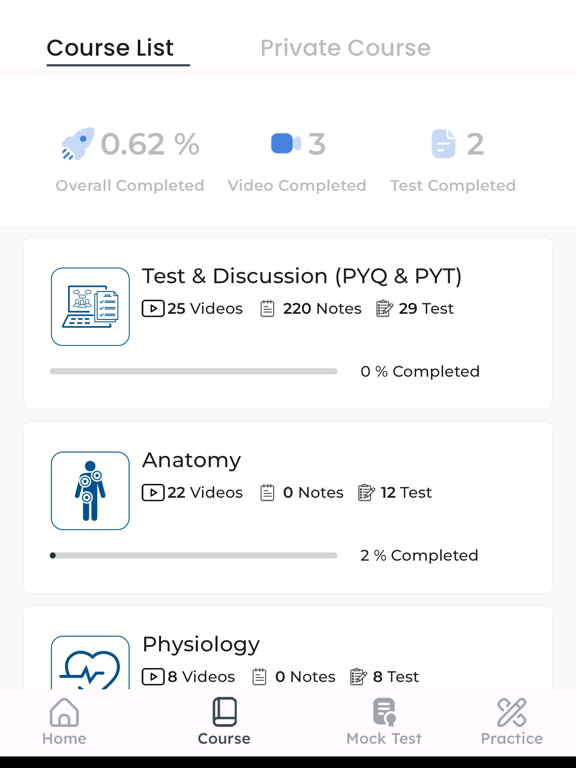Select the Course List tab

click(110, 48)
